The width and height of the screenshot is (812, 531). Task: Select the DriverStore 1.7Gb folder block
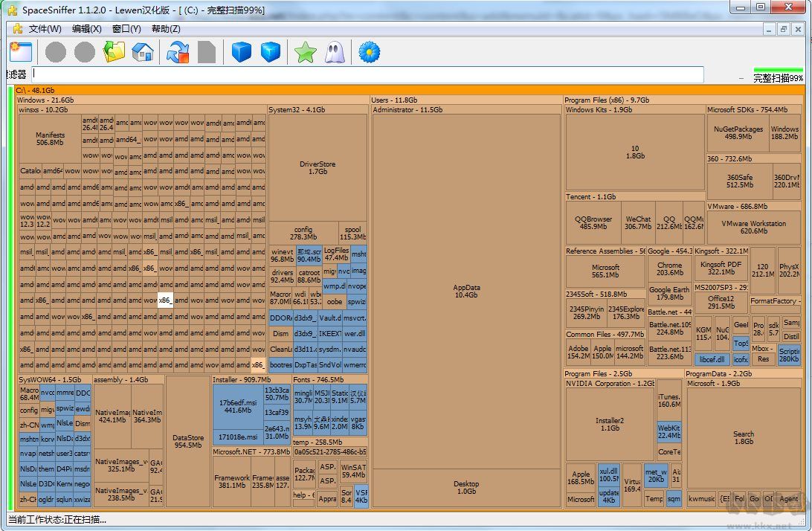click(318, 167)
